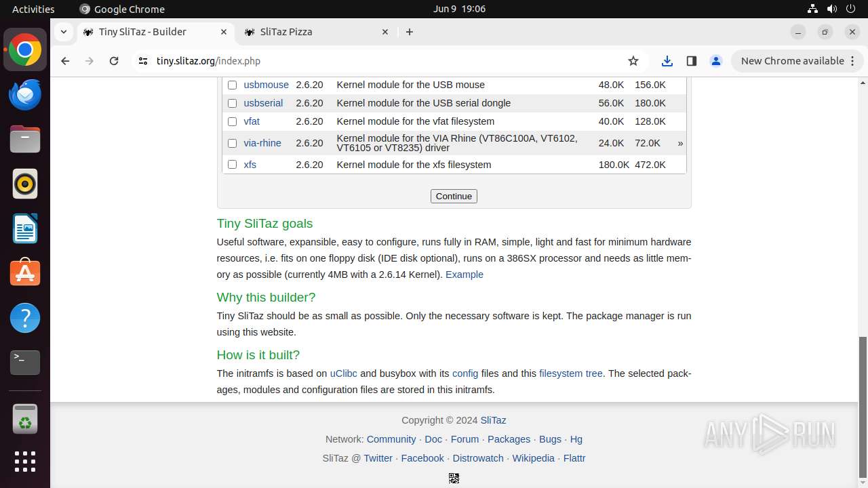
Task: Reload the current page
Action: [x=114, y=61]
